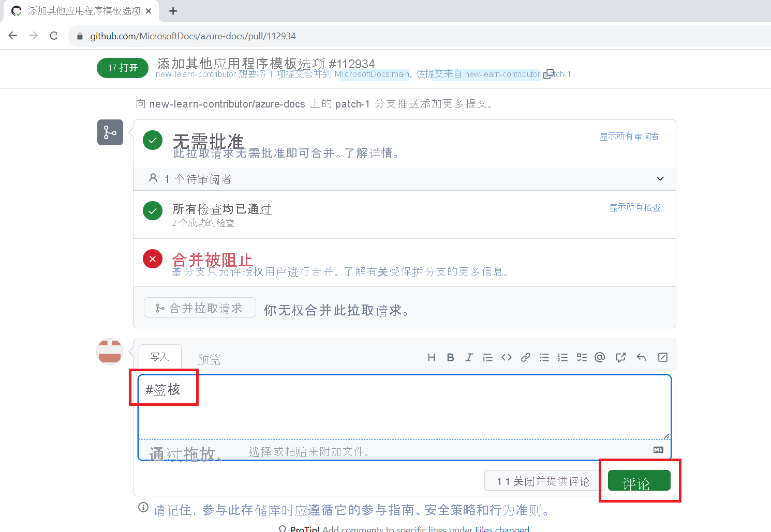The image size is (771, 532).
Task: Insert code with the angle brackets icon
Action: pos(507,357)
